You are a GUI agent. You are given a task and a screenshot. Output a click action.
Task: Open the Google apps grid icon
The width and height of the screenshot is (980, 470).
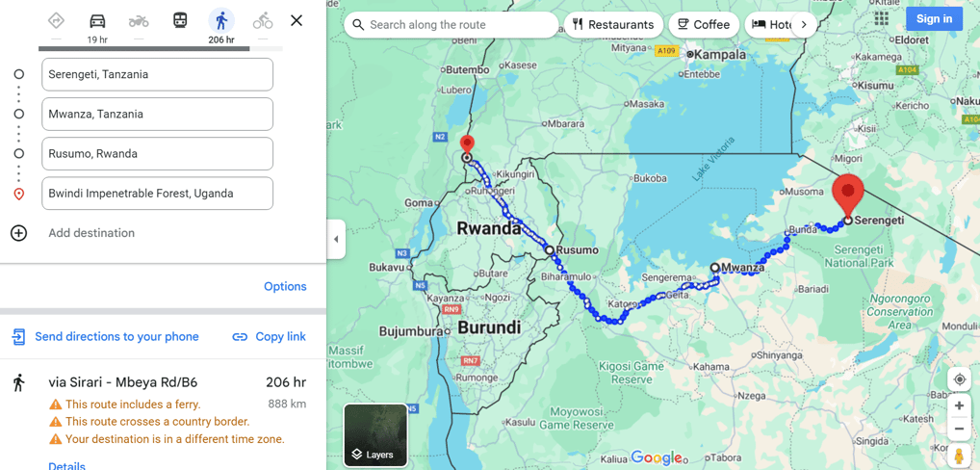881,18
